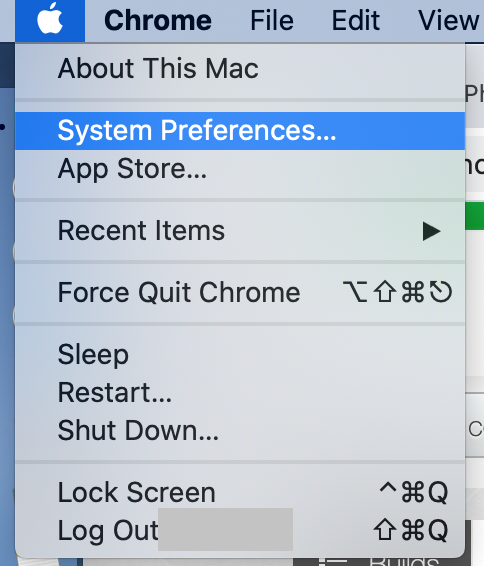
Task: Select Restart… from the menu
Action: 240,392
